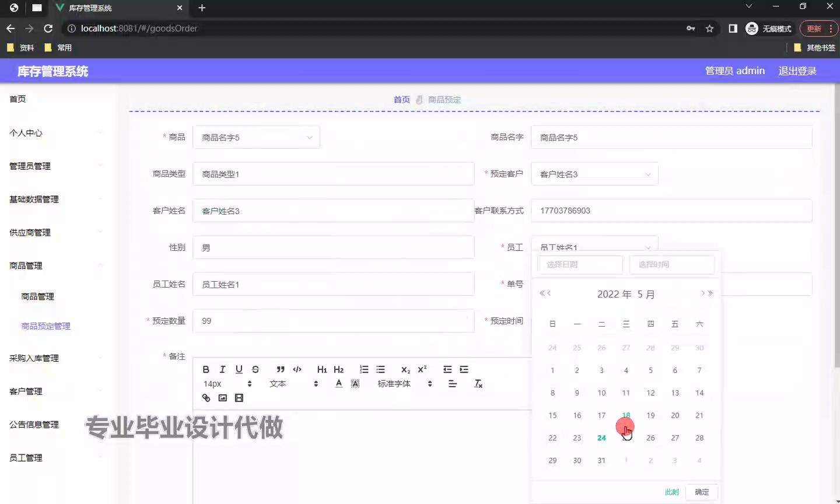Click the 退出登录 logout link

click(797, 71)
